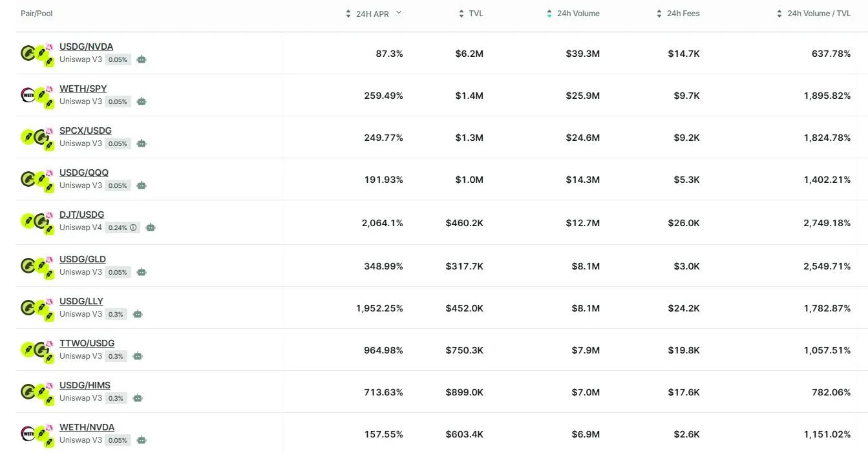The image size is (868, 453).
Task: Click the Uniswap unicorn badge in DJT/USDG row
Action: (x=49, y=214)
